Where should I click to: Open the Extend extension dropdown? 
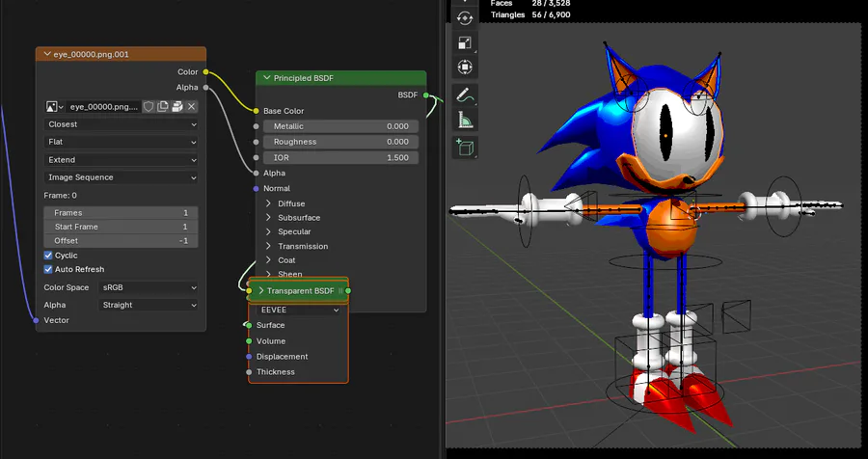pyautogui.click(x=121, y=160)
